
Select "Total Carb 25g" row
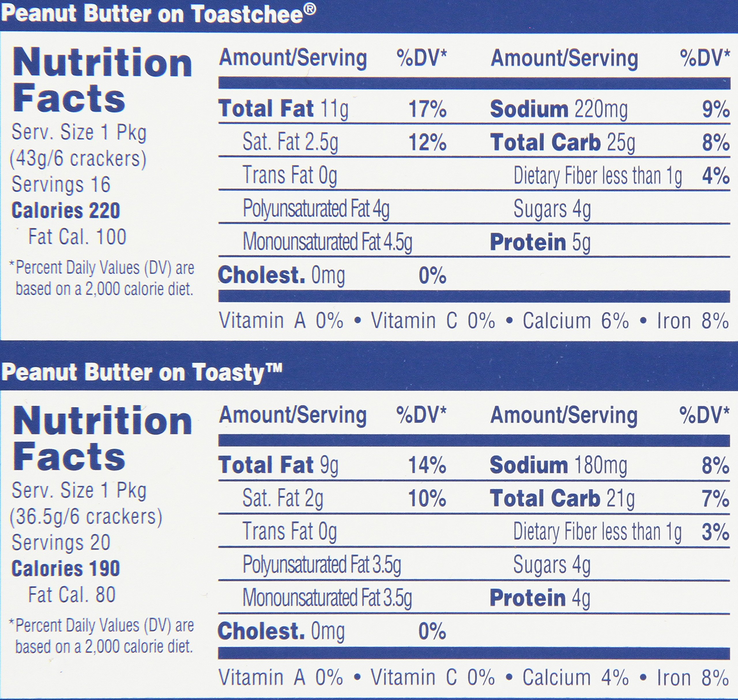click(x=562, y=142)
